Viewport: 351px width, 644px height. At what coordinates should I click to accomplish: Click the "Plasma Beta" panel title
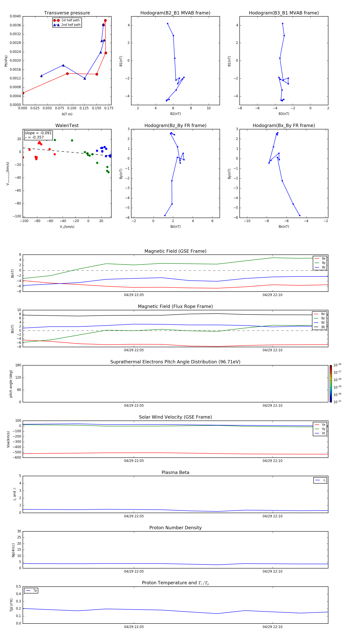click(175, 472)
